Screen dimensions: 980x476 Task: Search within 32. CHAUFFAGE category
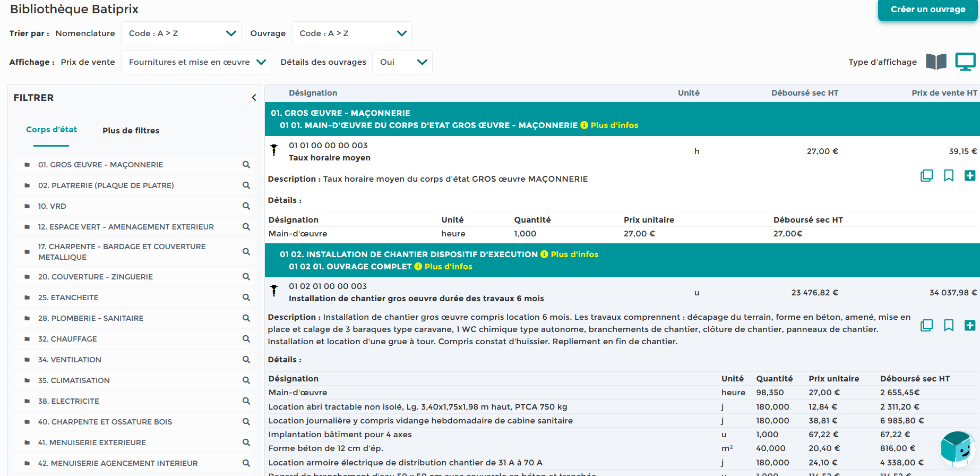pos(246,339)
